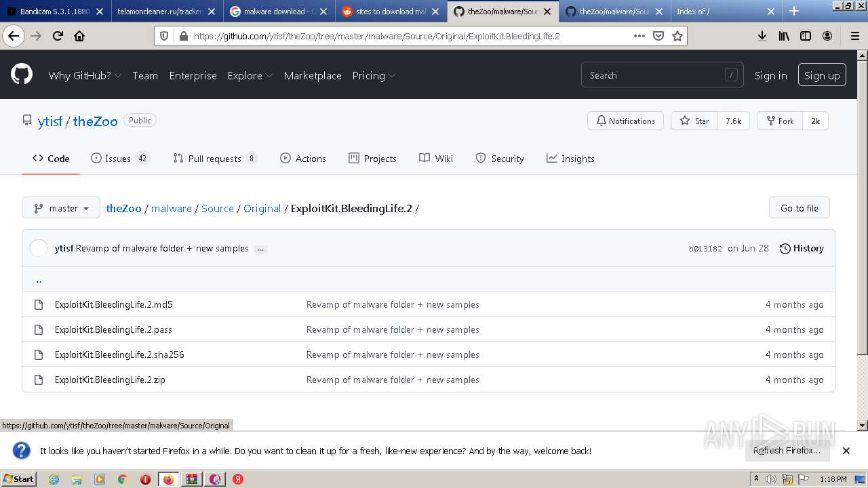Open the Pull requests tab
This screenshot has height=488, width=868.
[x=215, y=159]
